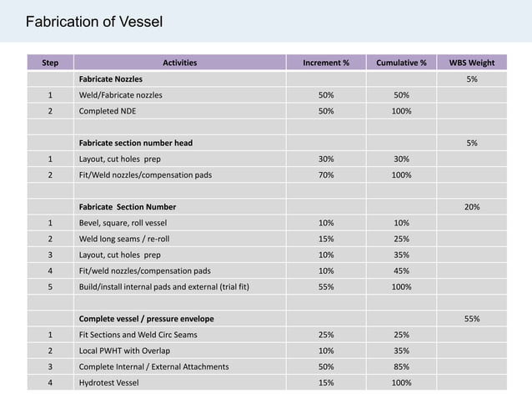Select Weld long seams / re-roll cell

[180, 239]
